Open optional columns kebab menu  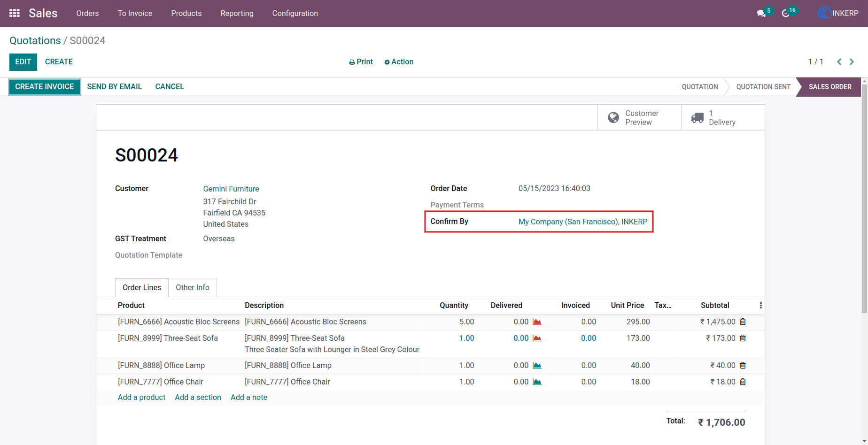point(760,306)
